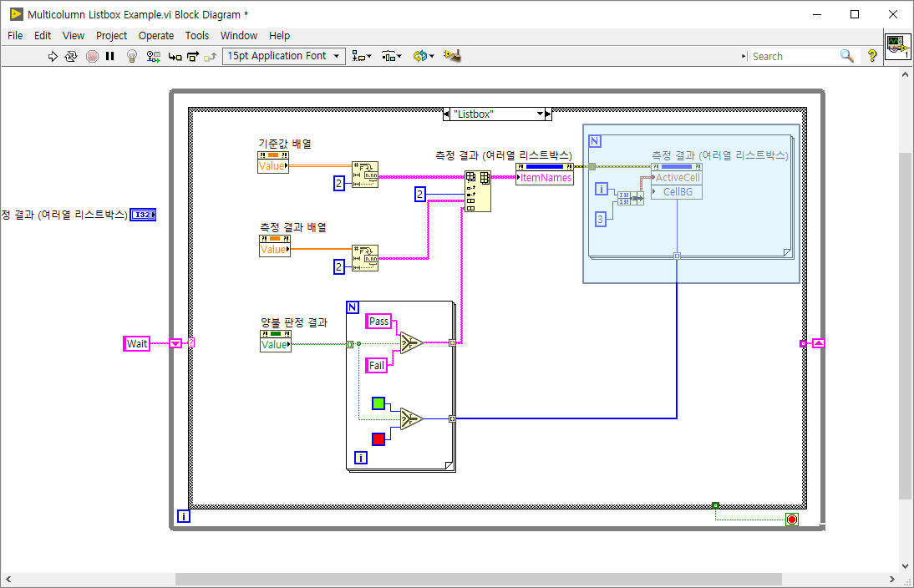Select next case with right arrow

548,114
